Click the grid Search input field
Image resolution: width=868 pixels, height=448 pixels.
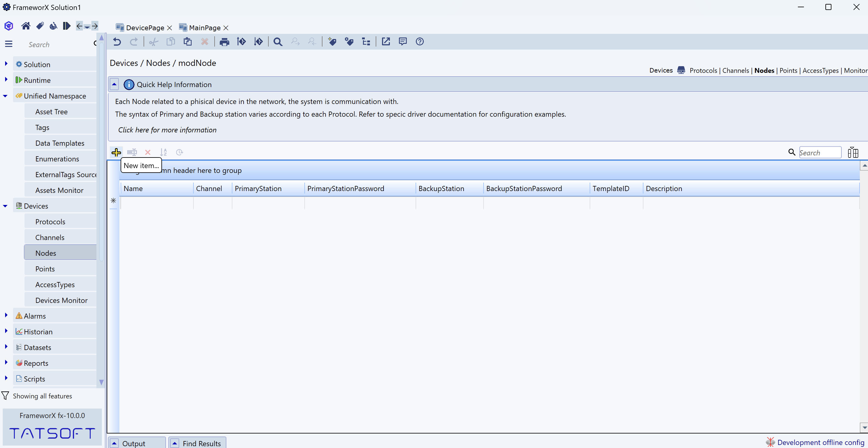click(820, 153)
